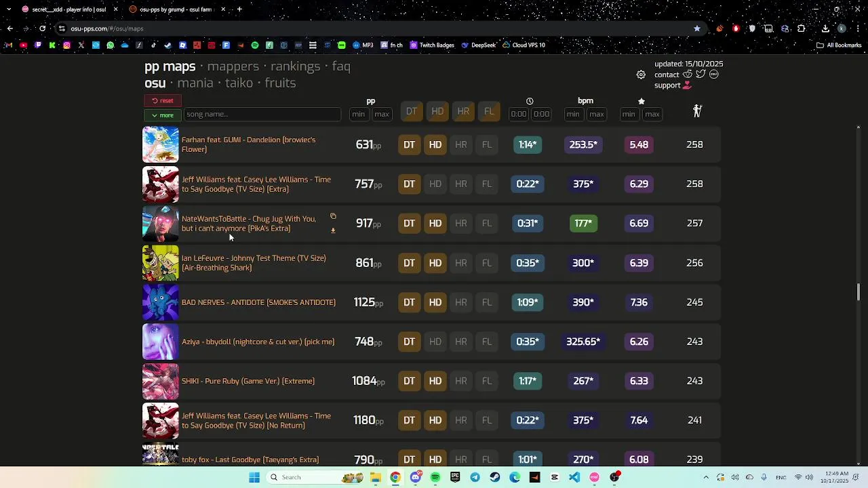Open the Chrome tab search chevron

click(x=8, y=9)
